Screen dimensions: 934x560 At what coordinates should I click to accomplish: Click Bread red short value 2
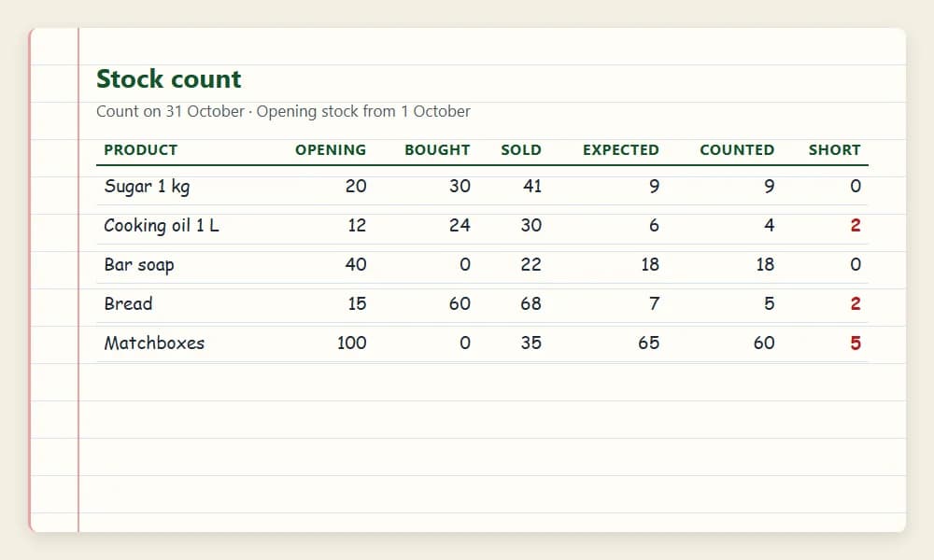856,303
